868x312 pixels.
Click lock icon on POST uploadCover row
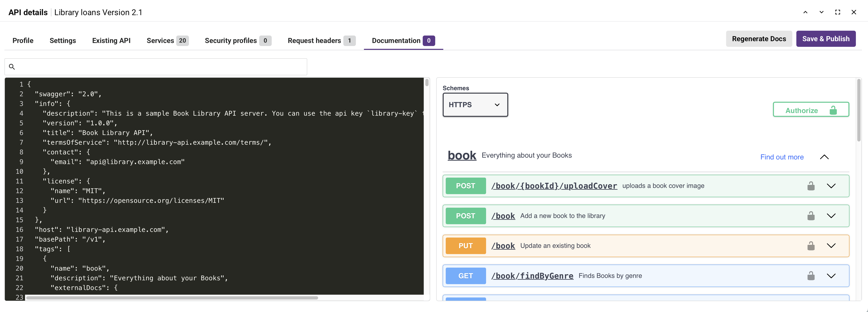tap(811, 186)
